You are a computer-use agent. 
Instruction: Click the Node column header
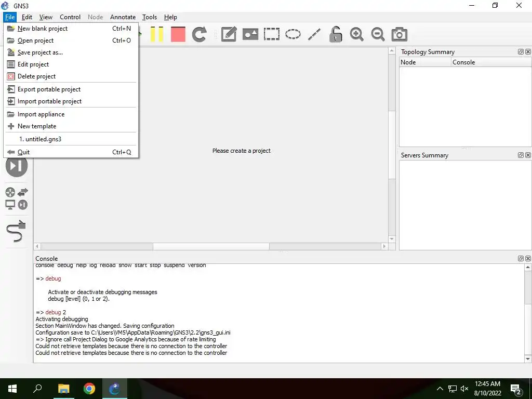point(425,62)
